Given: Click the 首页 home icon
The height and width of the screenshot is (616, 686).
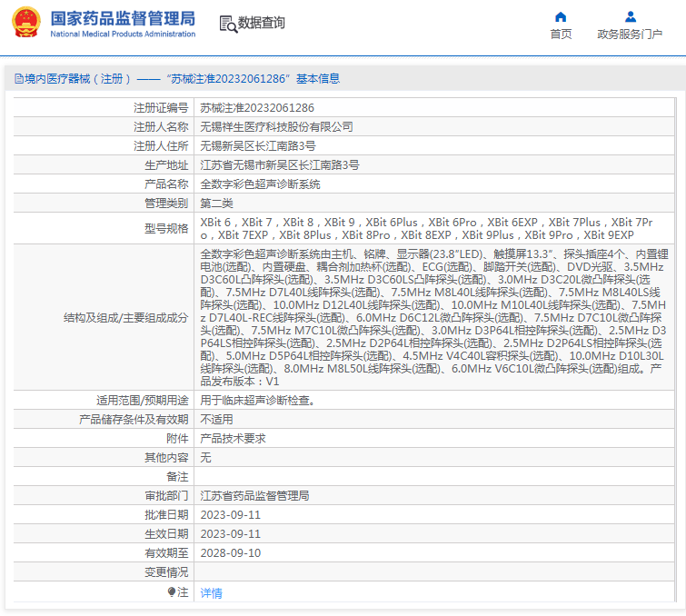Looking at the screenshot, I should click(561, 17).
